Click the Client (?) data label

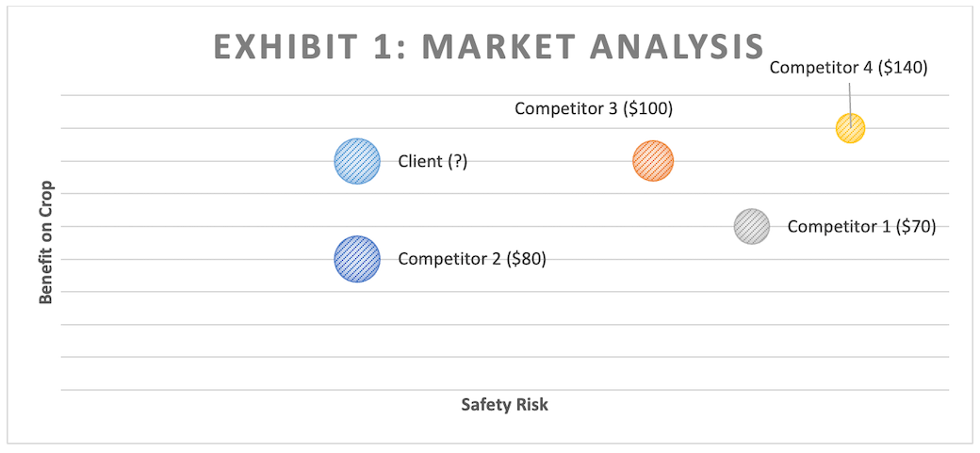(x=433, y=161)
